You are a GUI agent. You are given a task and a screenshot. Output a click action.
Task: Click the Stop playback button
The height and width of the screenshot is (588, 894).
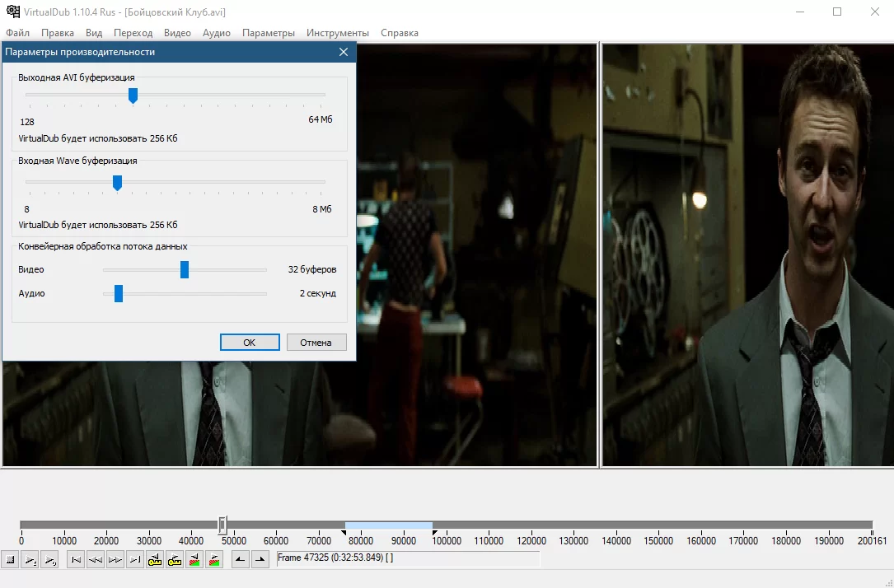pyautogui.click(x=10, y=560)
